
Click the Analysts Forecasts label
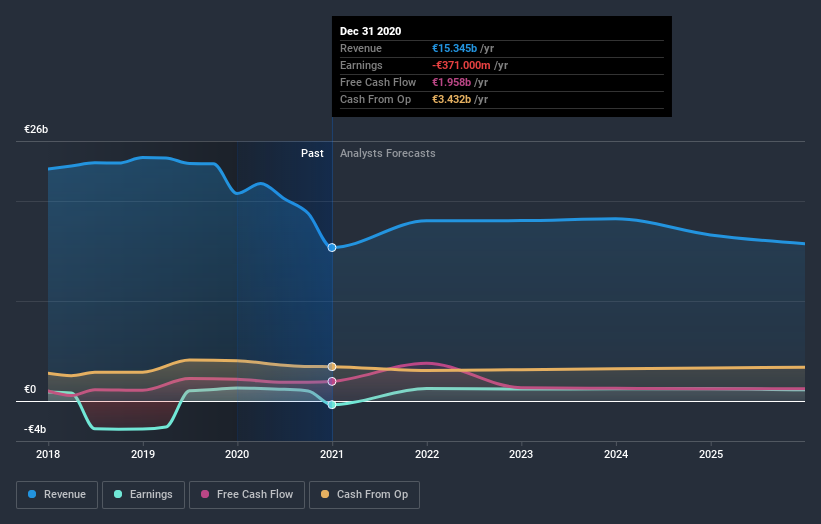coord(387,153)
